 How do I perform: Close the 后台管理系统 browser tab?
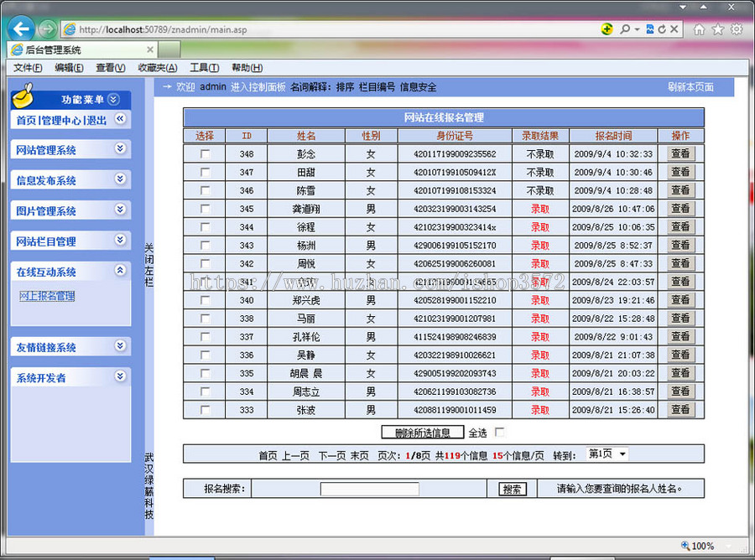coord(150,49)
